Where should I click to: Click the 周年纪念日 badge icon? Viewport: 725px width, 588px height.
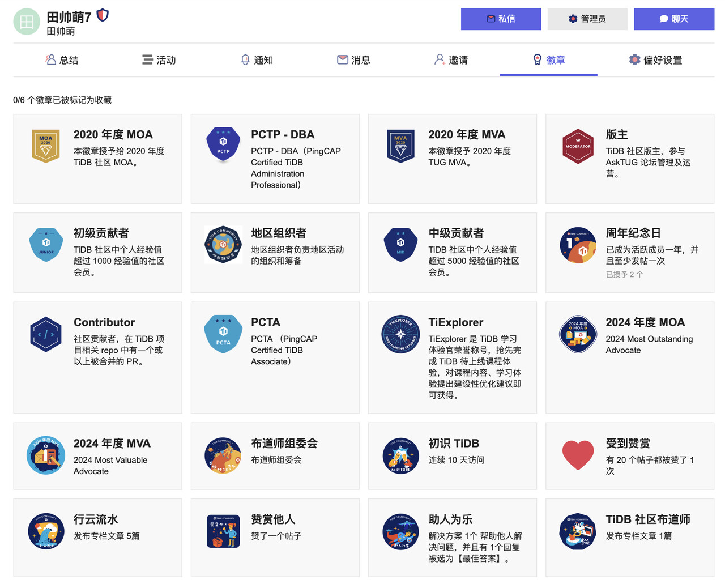coord(578,245)
